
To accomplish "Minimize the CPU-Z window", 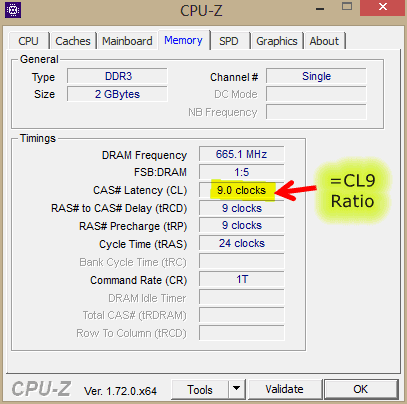I will click(320, 9).
